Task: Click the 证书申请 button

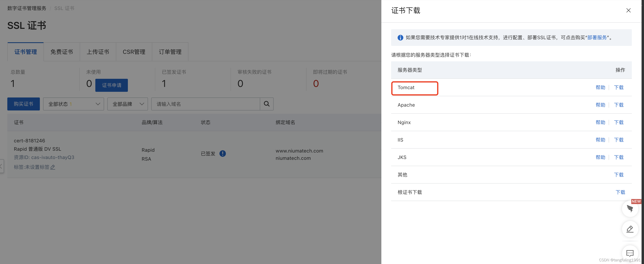Action: pyautogui.click(x=111, y=85)
